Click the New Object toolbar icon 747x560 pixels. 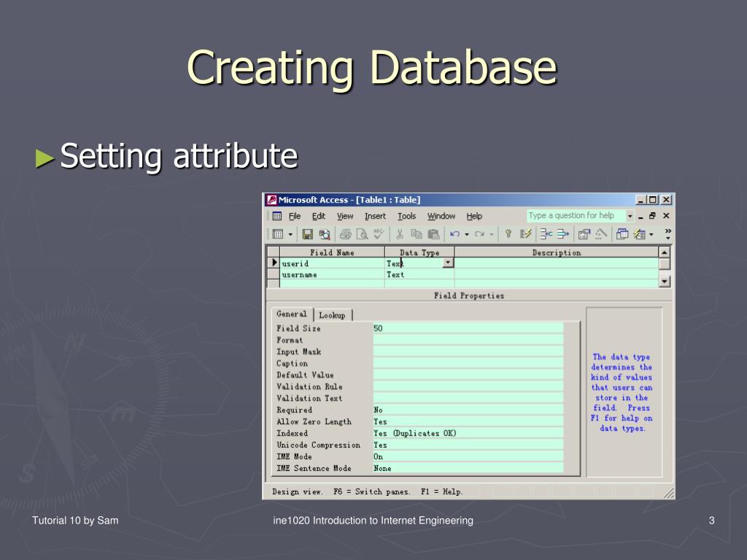[x=639, y=234]
